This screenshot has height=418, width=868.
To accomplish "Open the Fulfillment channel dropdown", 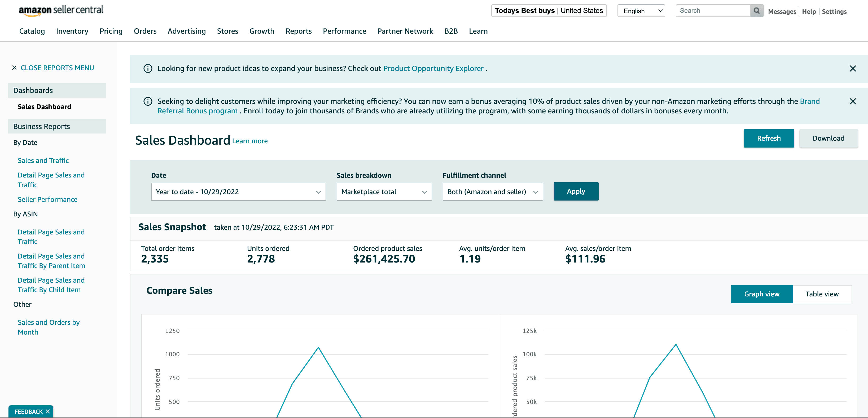I will click(x=492, y=192).
